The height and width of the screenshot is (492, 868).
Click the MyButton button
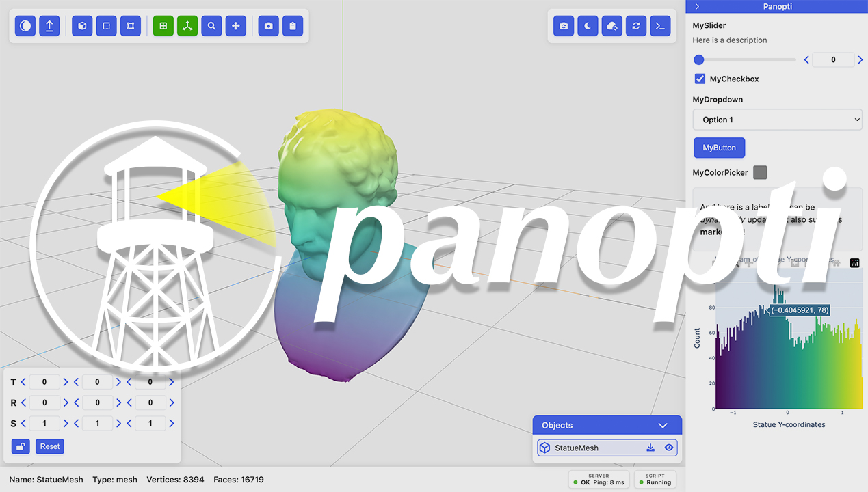[x=719, y=148]
